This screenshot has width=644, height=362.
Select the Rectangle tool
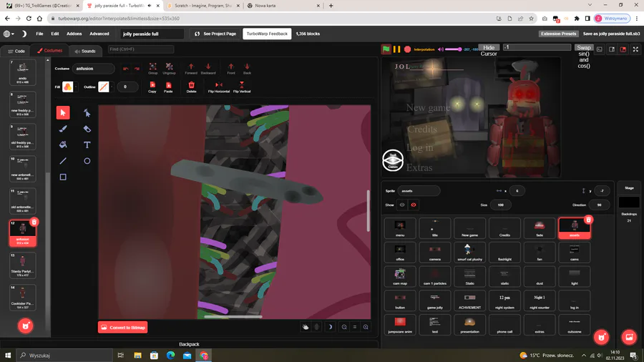pos(63,177)
